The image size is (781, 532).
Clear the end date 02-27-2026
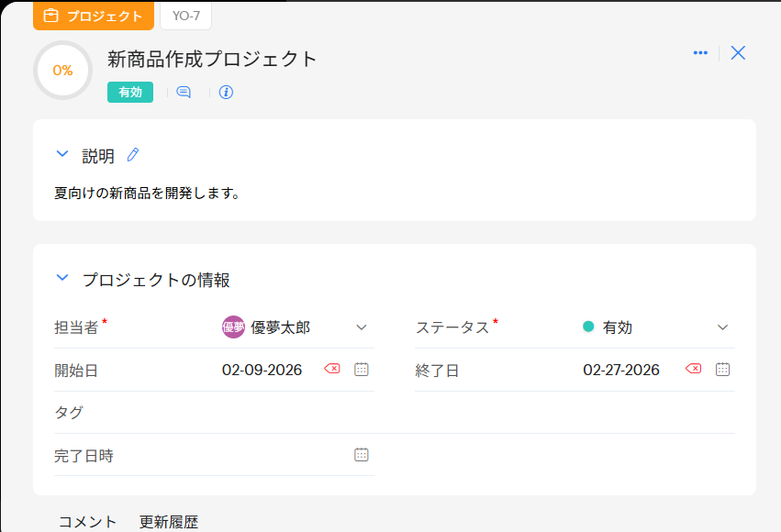coord(694,369)
